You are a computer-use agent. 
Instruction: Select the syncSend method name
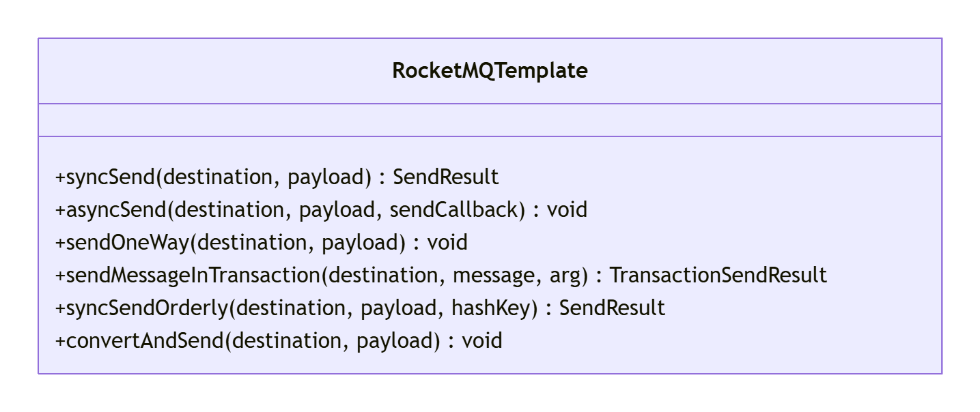110,177
